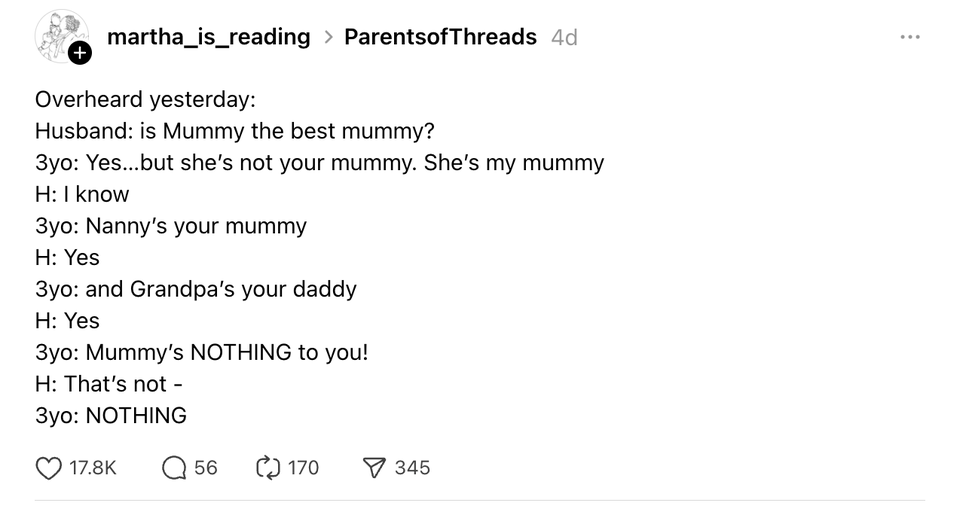Click the chevron between username and community

[329, 38]
